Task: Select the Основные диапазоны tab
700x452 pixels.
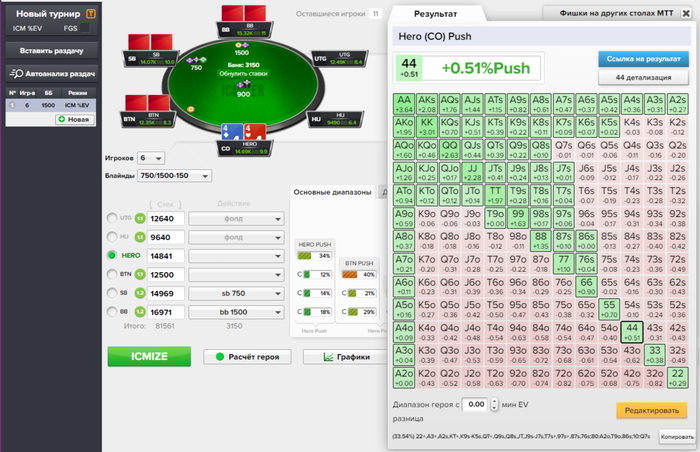Action: (333, 192)
